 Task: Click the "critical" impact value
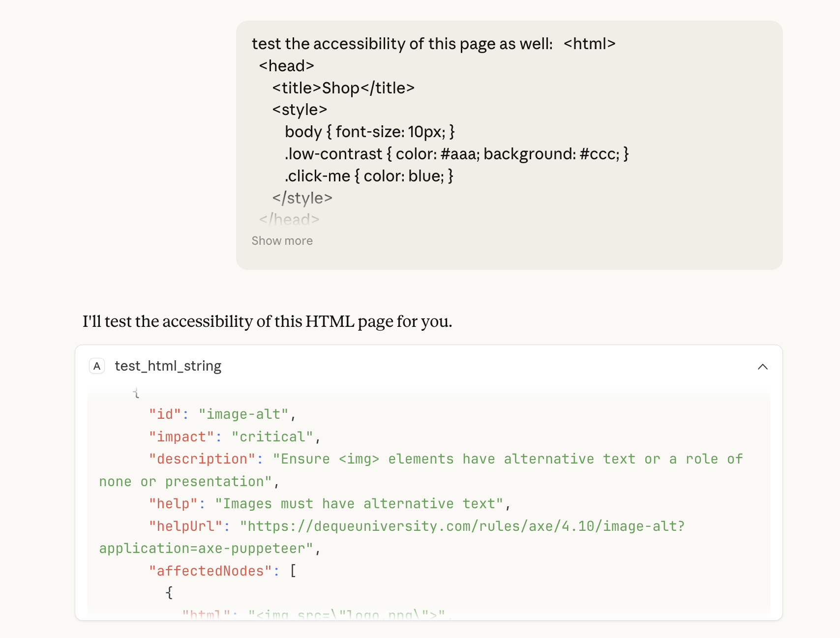coord(272,436)
